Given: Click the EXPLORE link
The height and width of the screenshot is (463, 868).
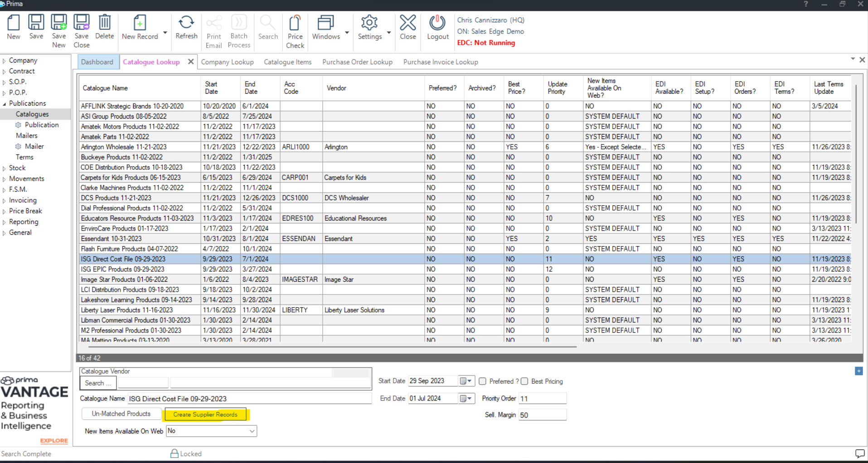Looking at the screenshot, I should coord(54,440).
